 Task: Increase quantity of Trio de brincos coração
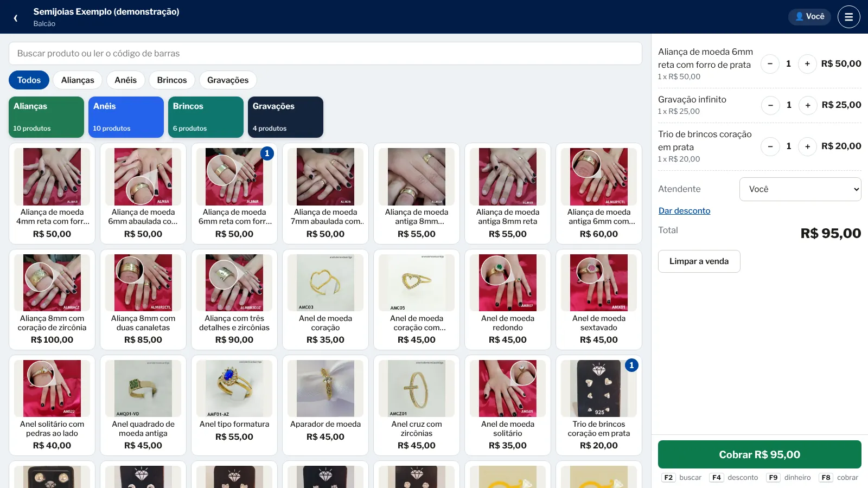click(x=807, y=146)
